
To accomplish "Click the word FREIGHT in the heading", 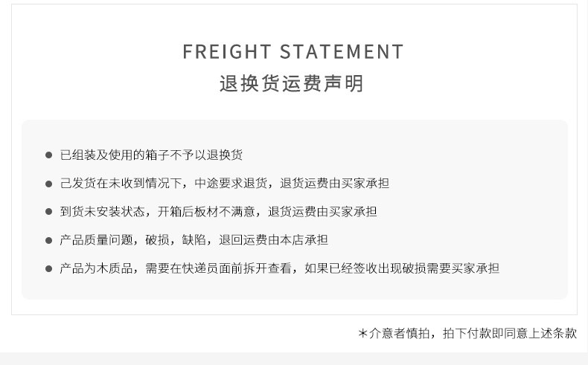I will tap(226, 52).
